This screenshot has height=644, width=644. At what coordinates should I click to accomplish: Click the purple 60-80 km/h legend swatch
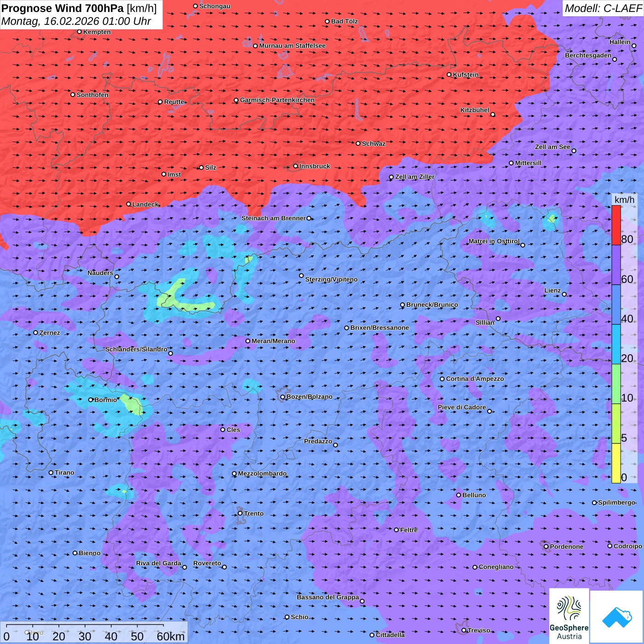(616, 265)
